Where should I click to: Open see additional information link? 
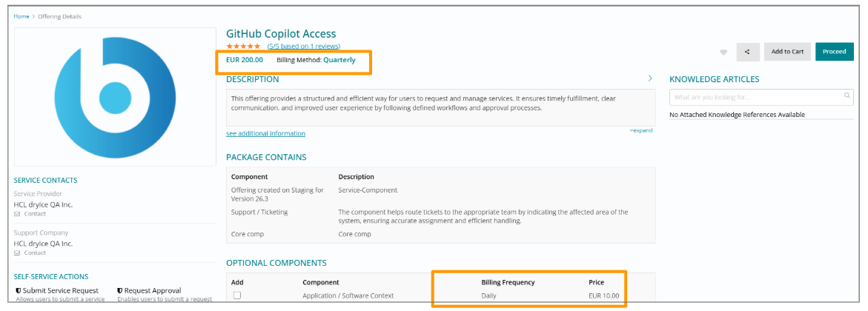tap(265, 133)
